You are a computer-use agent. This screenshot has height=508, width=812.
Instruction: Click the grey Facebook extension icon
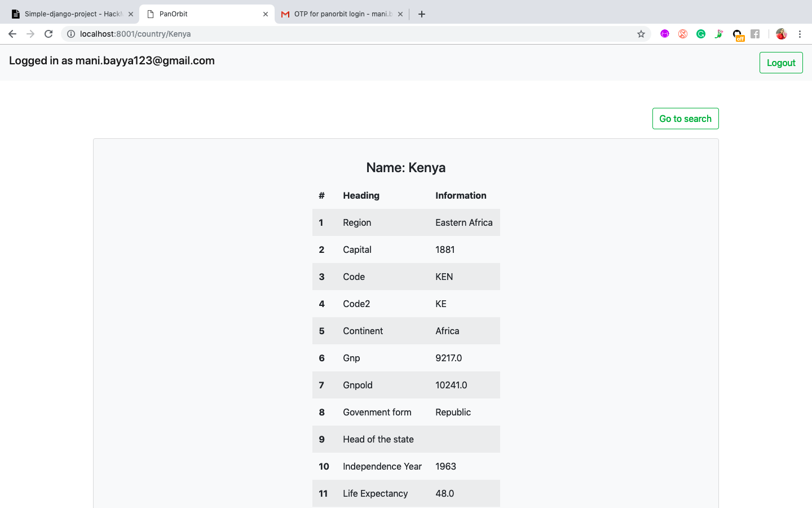[755, 34]
